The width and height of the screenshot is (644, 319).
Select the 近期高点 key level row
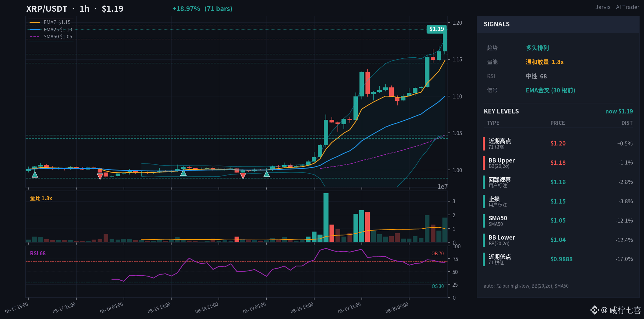point(558,143)
